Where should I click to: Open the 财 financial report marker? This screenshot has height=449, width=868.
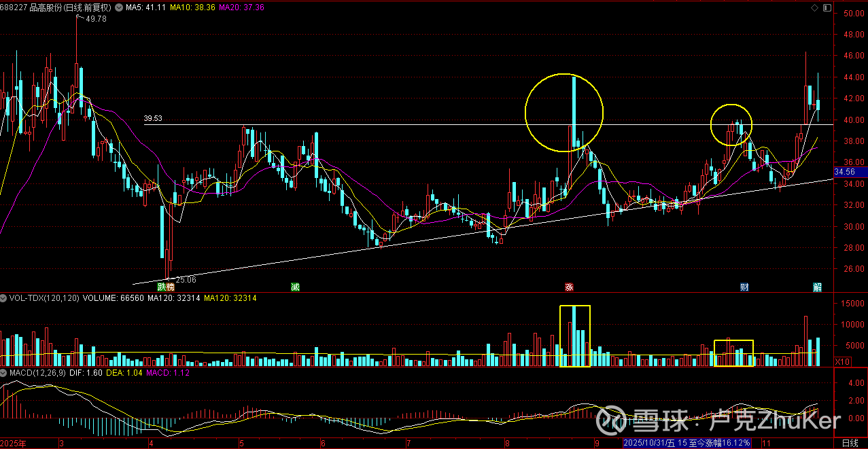point(744,287)
